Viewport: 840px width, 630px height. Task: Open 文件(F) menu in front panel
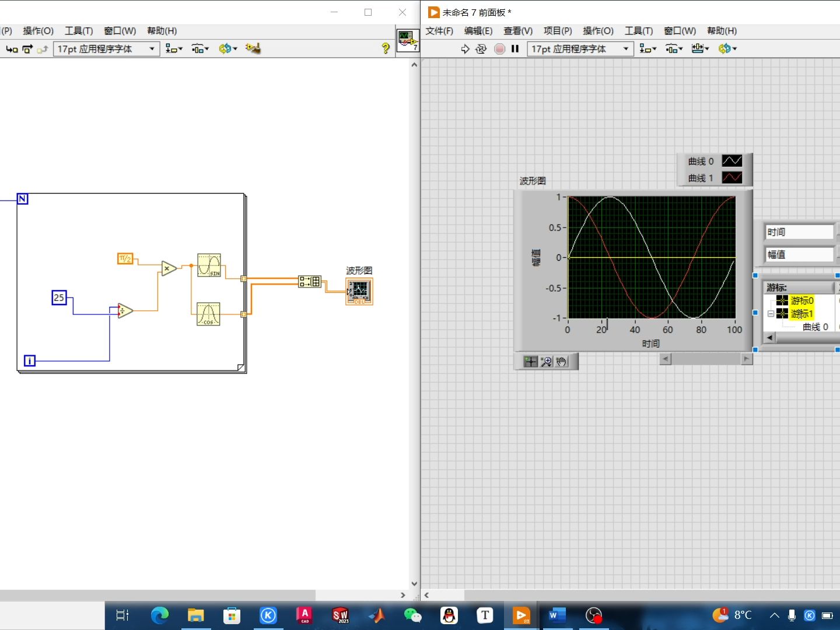[439, 31]
